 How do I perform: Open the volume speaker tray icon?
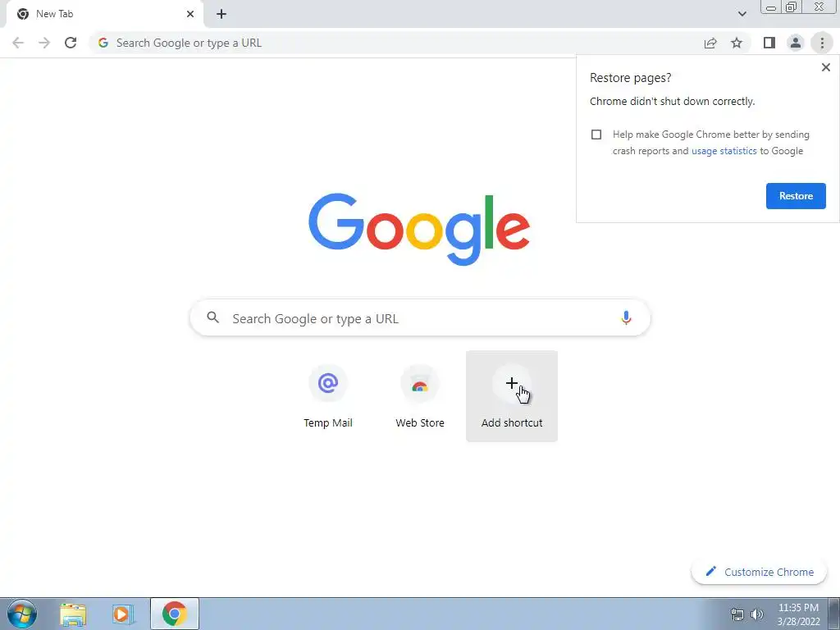(x=757, y=614)
